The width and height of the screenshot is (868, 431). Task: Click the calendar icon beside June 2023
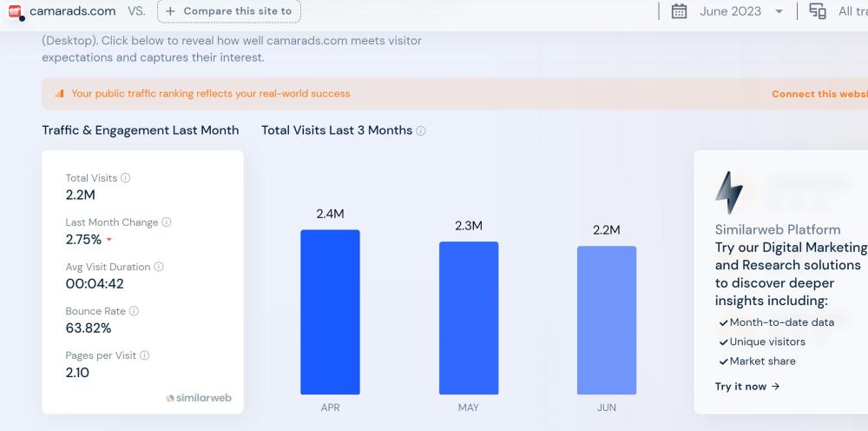click(x=680, y=11)
